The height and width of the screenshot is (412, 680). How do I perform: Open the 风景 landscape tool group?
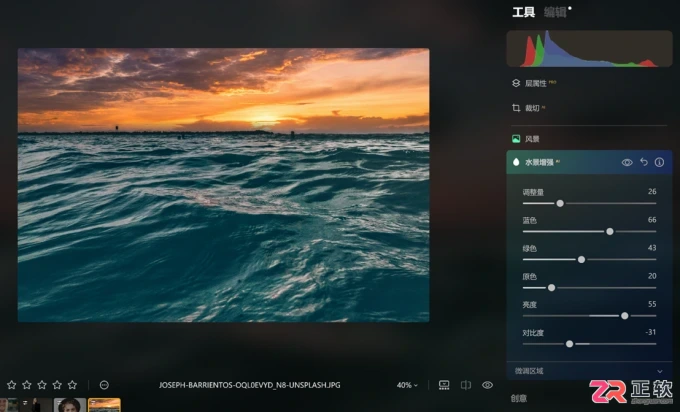[526, 139]
